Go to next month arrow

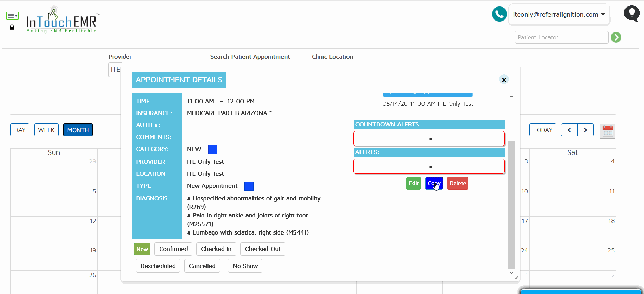585,130
